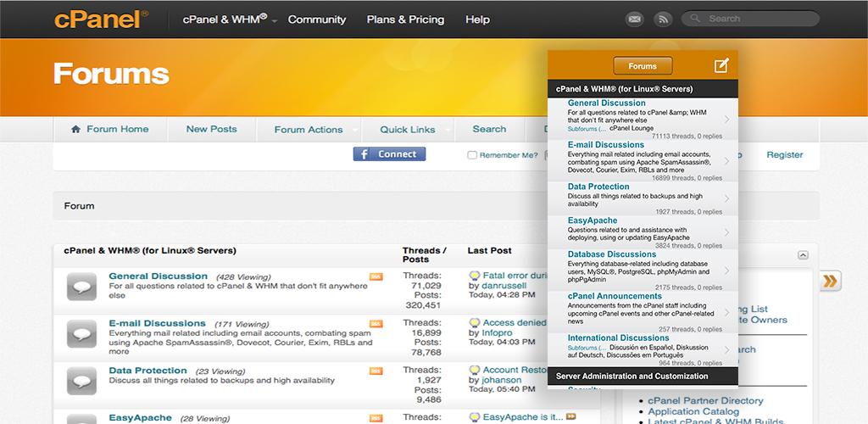Click the Register link
868x424 pixels.
[784, 155]
